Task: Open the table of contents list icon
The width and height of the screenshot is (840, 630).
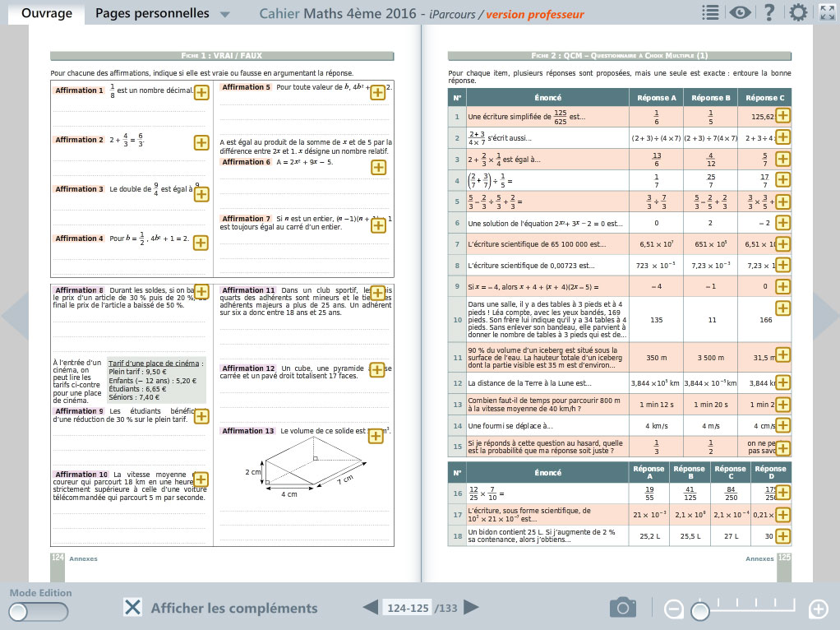Action: (710, 12)
